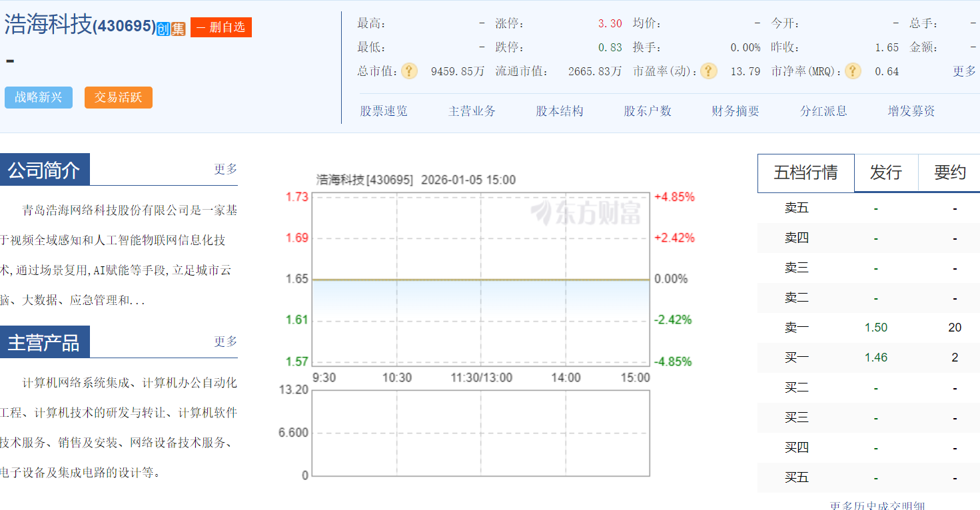Click the 卖三 row label
The height and width of the screenshot is (510, 980).
pos(797,268)
